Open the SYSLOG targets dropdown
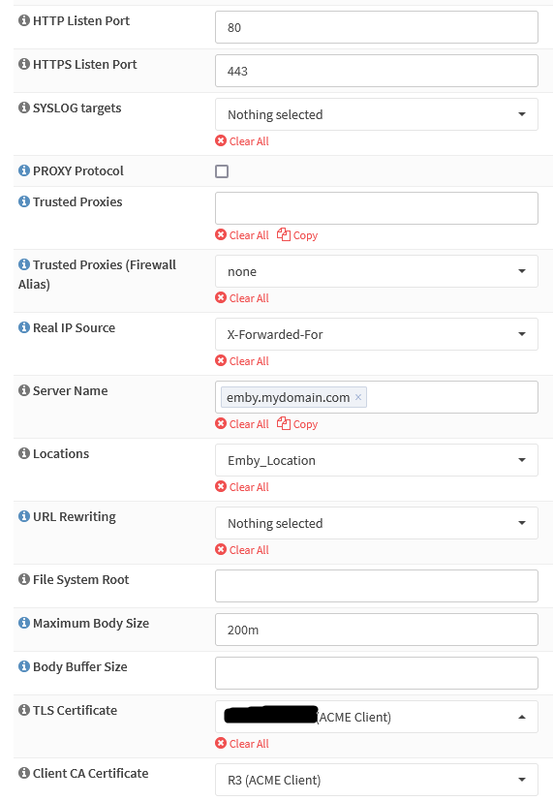Image resolution: width=553 pixels, height=800 pixels. 376,114
